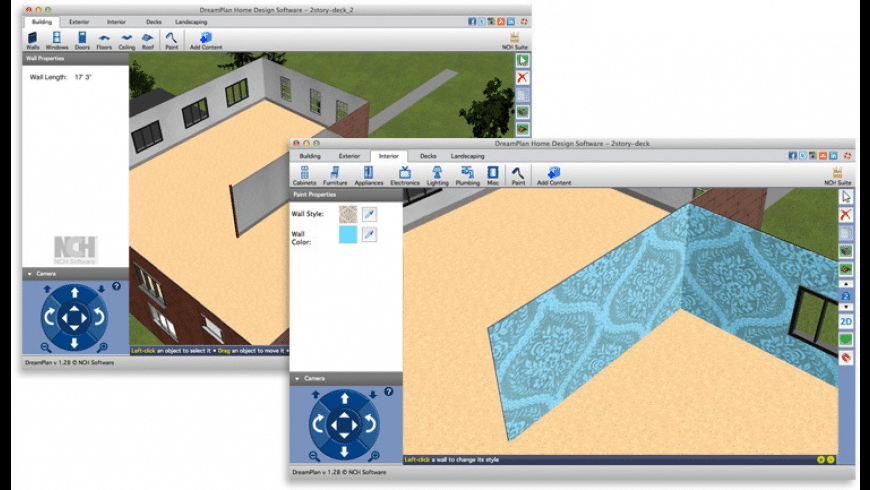This screenshot has width=870, height=490.
Task: Move camera forward in back window
Action: tap(74, 292)
